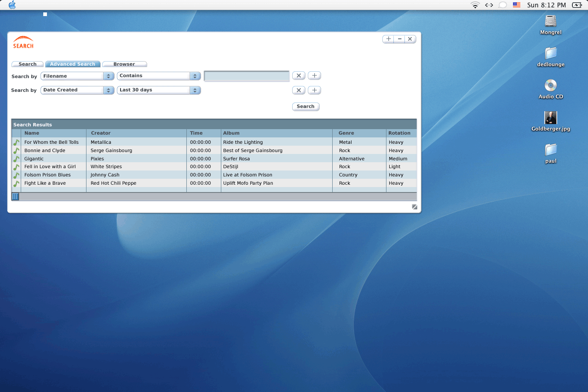This screenshot has height=392, width=588.
Task: Click album cell 'Live at Folsom Prison'
Action: pos(248,175)
